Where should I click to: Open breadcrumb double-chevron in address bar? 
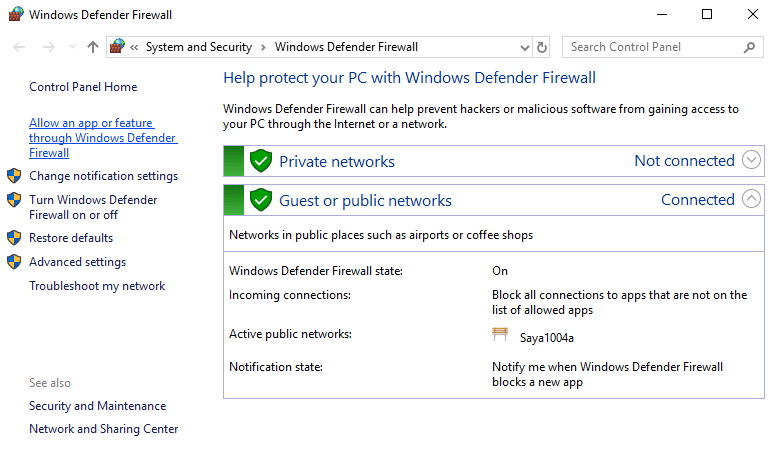(x=134, y=47)
